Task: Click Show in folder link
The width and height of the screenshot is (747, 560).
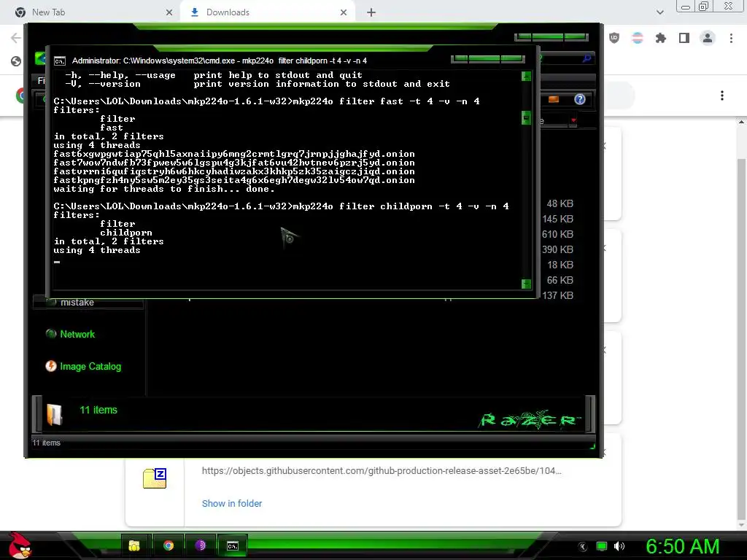Action: [x=232, y=503]
